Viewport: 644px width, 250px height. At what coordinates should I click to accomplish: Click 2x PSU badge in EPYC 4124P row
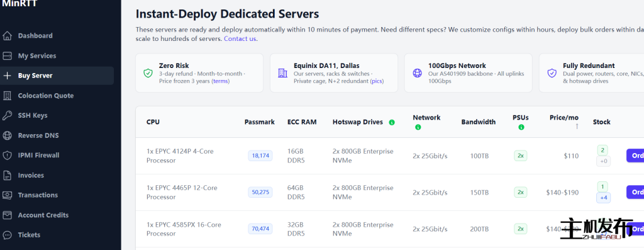click(520, 156)
